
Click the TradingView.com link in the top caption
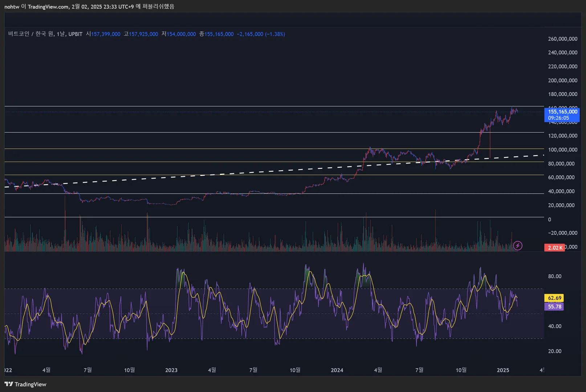click(48, 7)
